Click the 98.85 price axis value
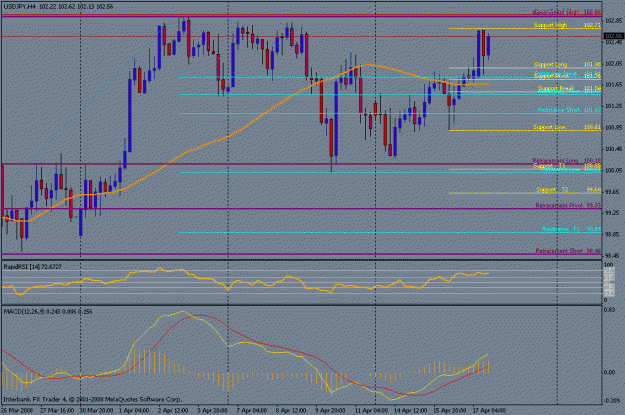 [613, 234]
